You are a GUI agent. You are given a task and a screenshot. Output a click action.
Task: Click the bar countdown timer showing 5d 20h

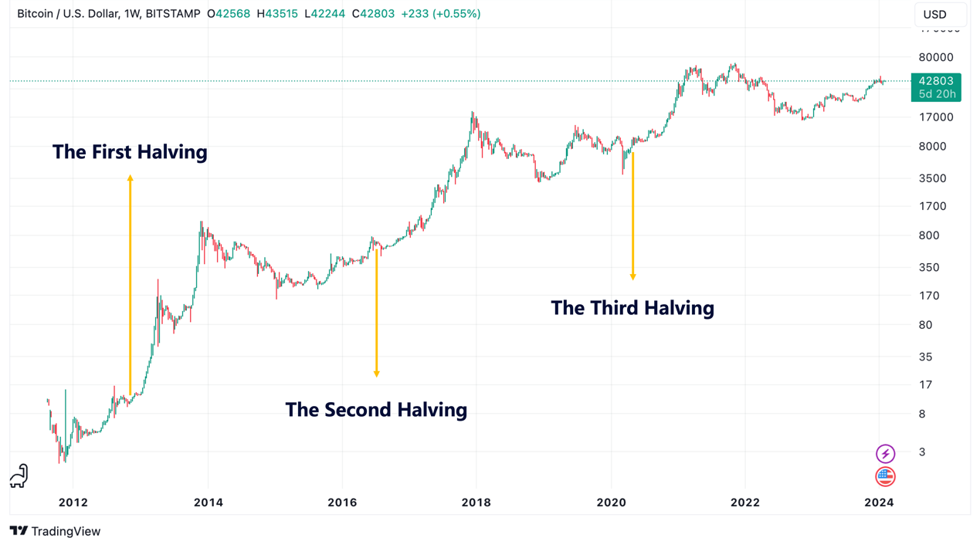(x=934, y=93)
